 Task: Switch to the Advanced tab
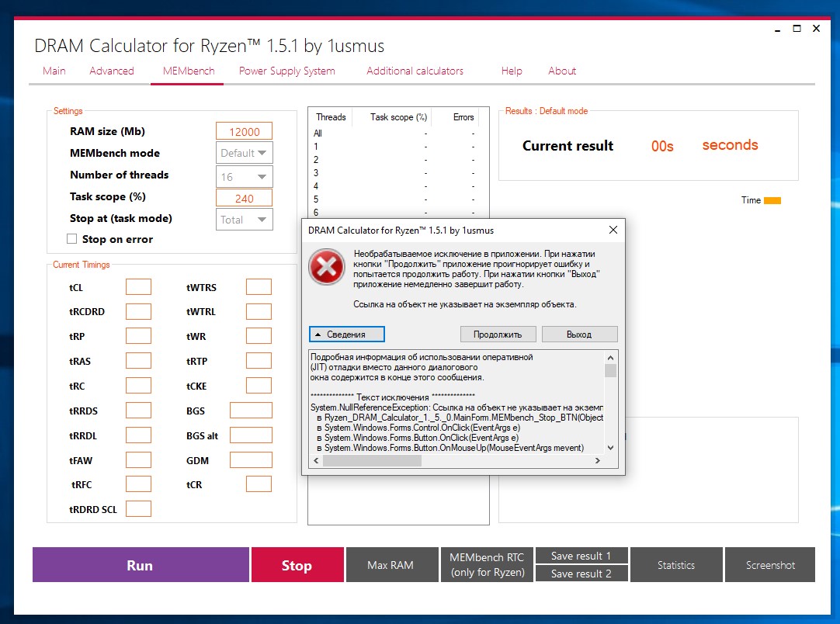tap(112, 71)
